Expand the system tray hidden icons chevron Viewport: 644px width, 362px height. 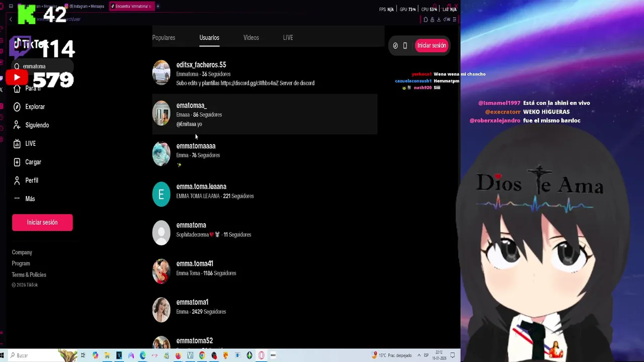coord(419,355)
